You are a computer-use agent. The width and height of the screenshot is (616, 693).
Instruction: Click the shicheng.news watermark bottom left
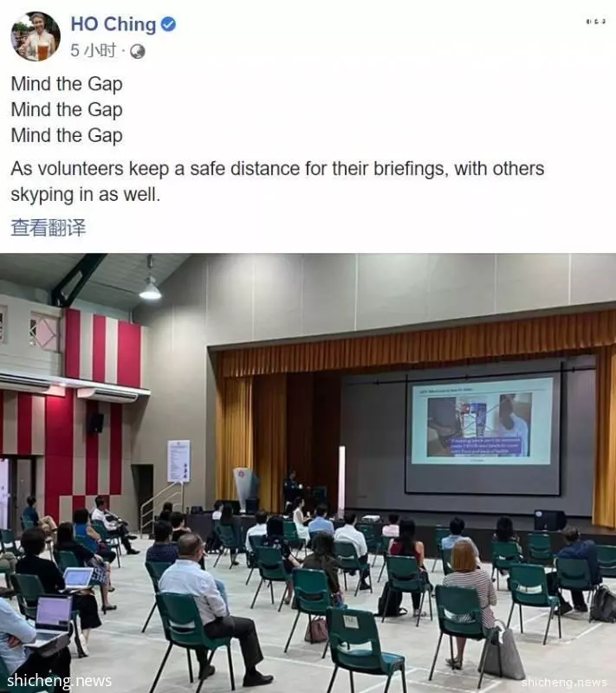59,680
